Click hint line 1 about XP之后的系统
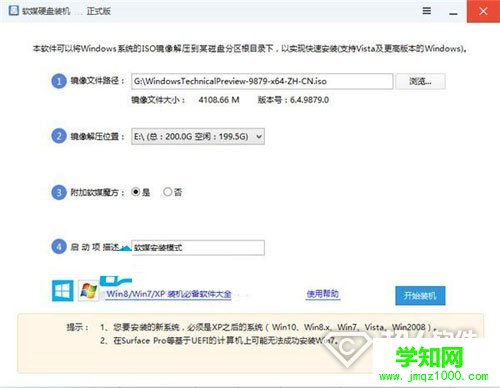The width and height of the screenshot is (500, 388). click(x=268, y=327)
